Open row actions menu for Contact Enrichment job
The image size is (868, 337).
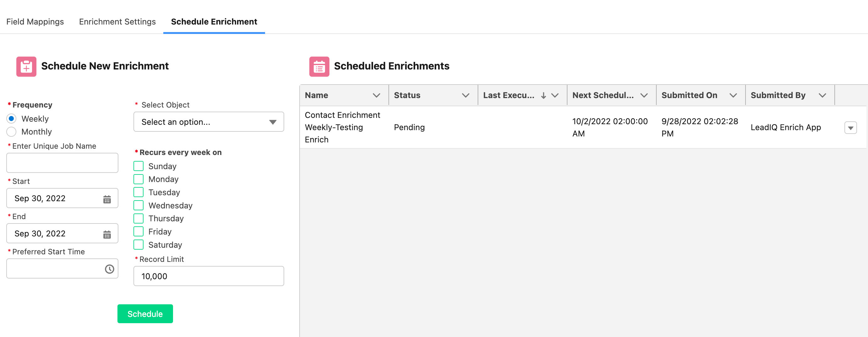coord(850,128)
